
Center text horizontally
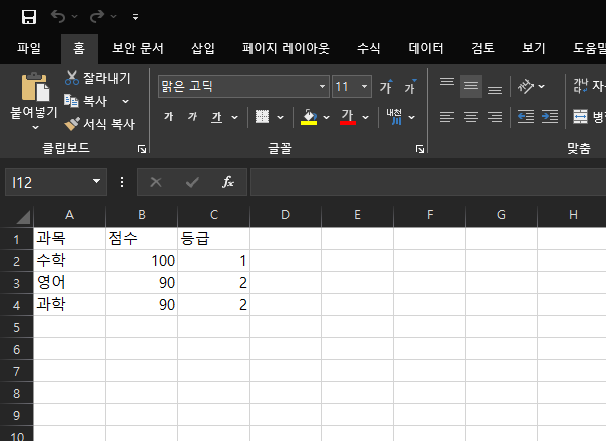[471, 117]
